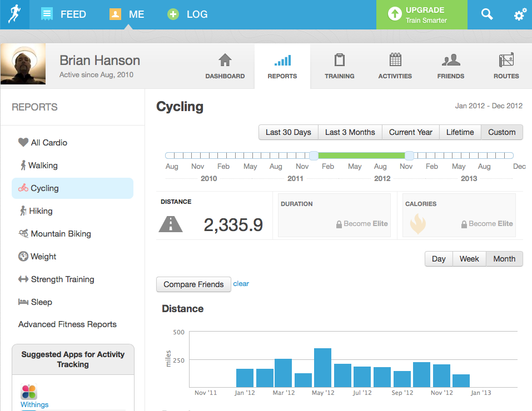
Task: Click the right handle of date range slider
Action: (x=409, y=156)
